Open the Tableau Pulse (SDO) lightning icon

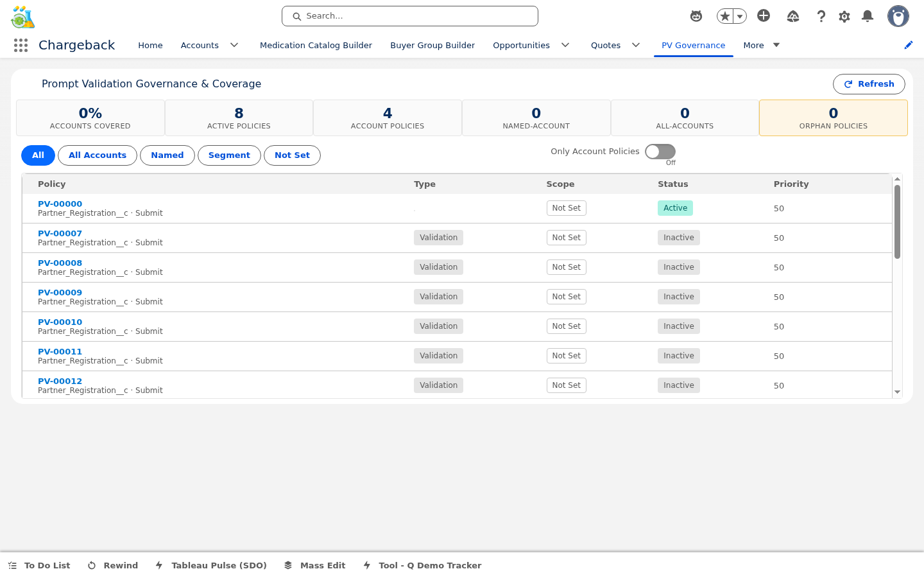click(159, 565)
